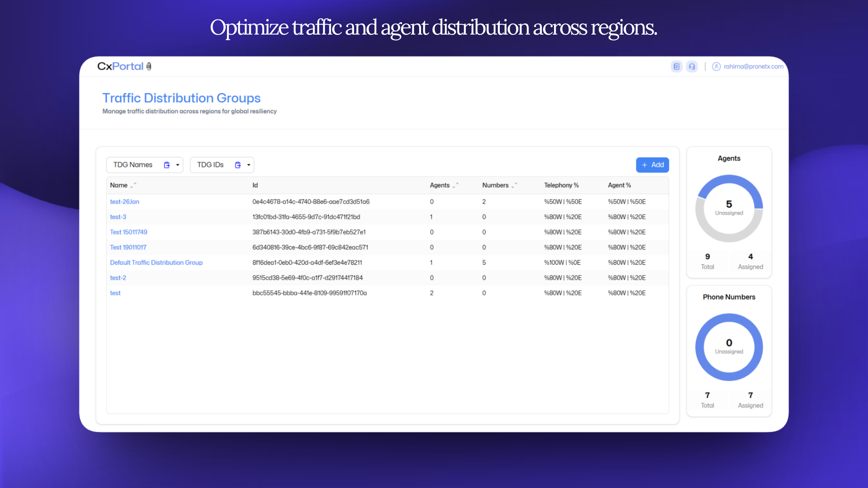Viewport: 868px width, 488px height.
Task: Click the headset support icon
Action: point(692,66)
